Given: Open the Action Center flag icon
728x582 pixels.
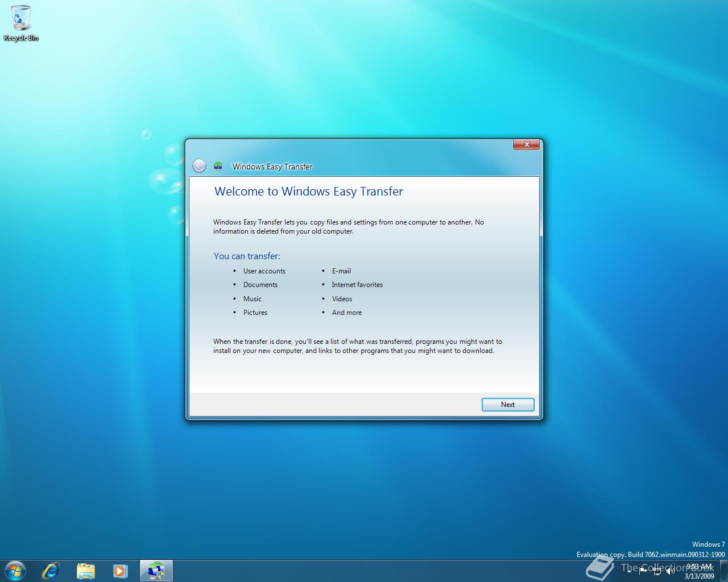Looking at the screenshot, I should coord(643,571).
